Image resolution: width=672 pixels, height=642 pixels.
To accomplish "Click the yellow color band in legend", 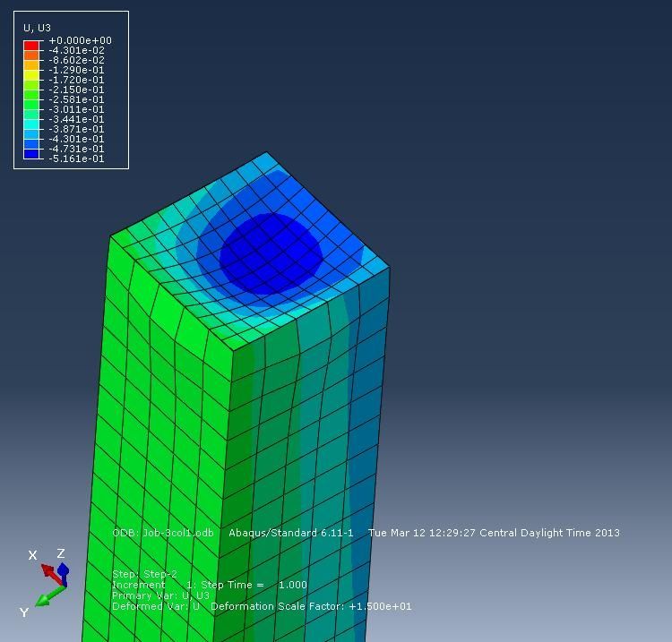I will point(30,75).
